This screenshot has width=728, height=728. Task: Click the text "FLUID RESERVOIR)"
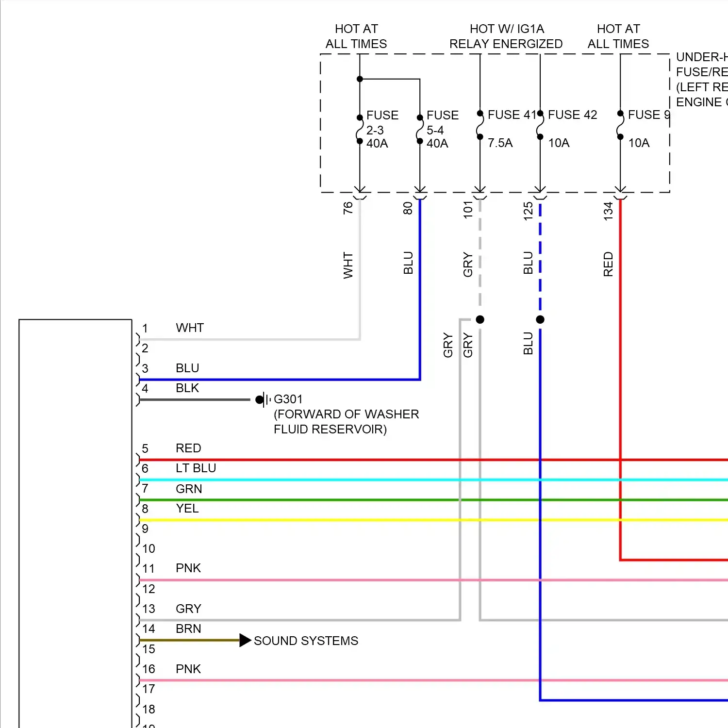pyautogui.click(x=330, y=429)
